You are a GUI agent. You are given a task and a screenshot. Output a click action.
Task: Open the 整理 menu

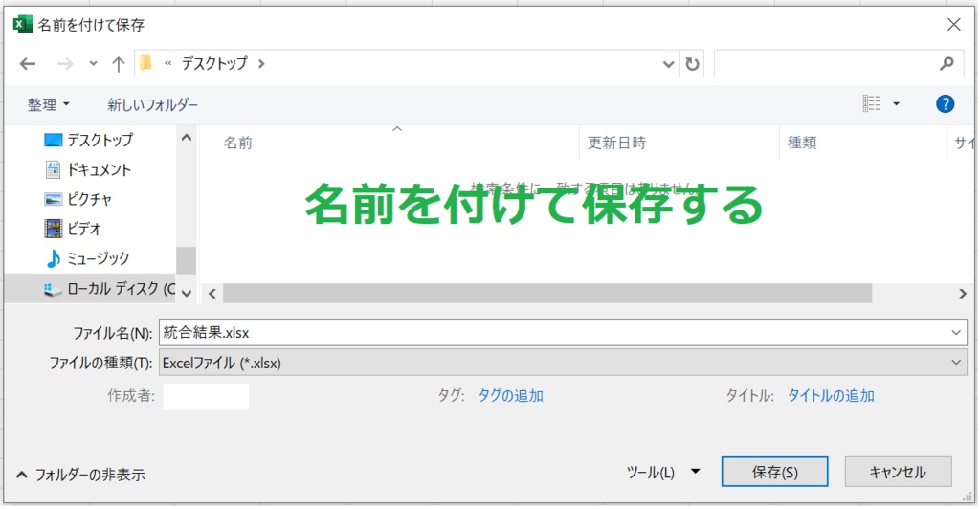click(x=48, y=104)
